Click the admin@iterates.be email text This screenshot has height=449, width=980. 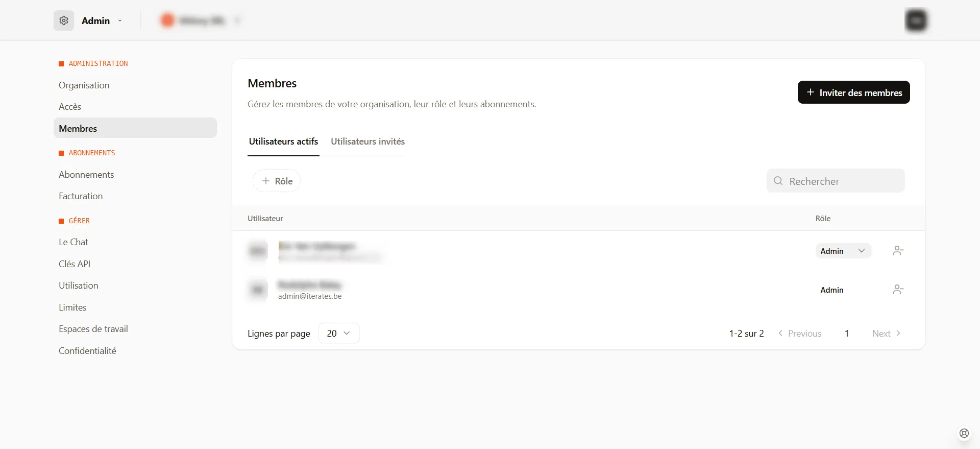(310, 296)
